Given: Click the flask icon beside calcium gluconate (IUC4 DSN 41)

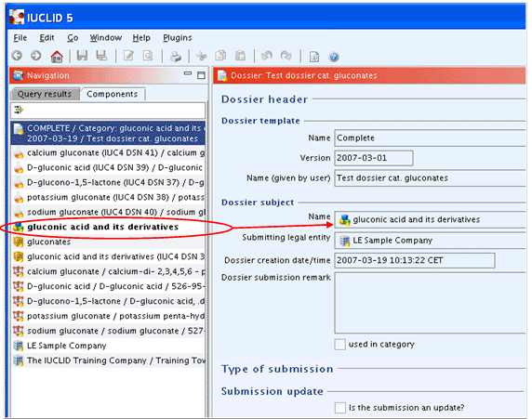Looking at the screenshot, I should [19, 153].
